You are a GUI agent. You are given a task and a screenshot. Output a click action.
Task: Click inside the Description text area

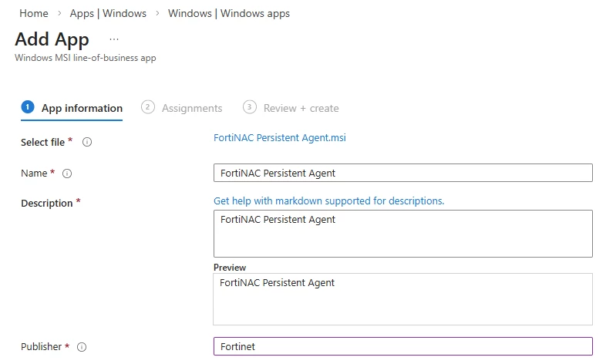pyautogui.click(x=403, y=234)
